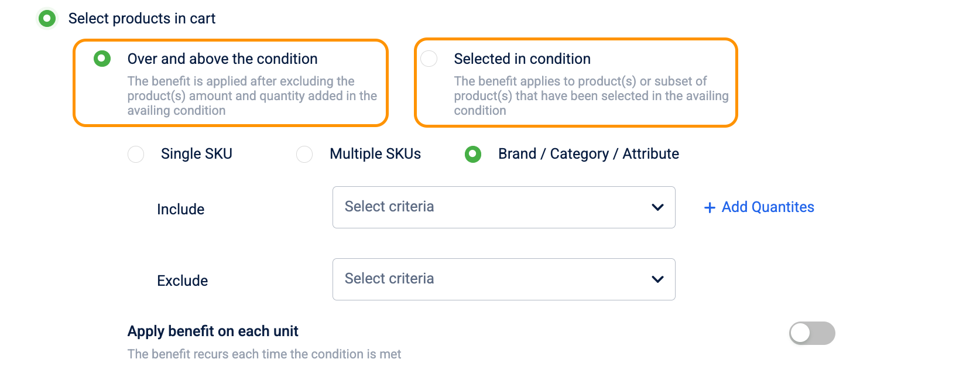
Task: Click the "Brand / Category / Attribute" label
Action: tap(588, 154)
